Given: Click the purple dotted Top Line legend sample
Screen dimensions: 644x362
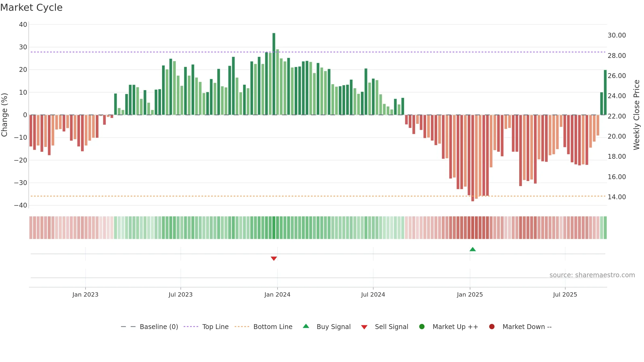Looking at the screenshot, I should pyautogui.click(x=191, y=327).
